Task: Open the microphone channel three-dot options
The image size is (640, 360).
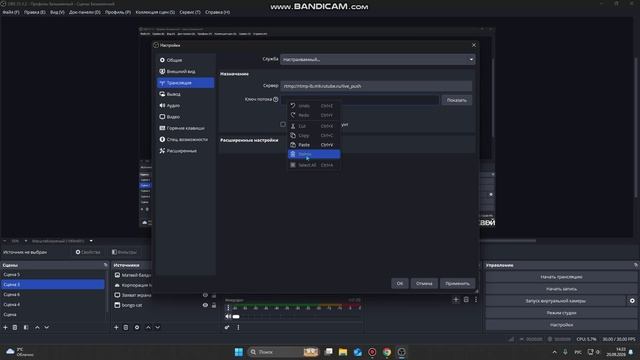Action: [x=228, y=308]
